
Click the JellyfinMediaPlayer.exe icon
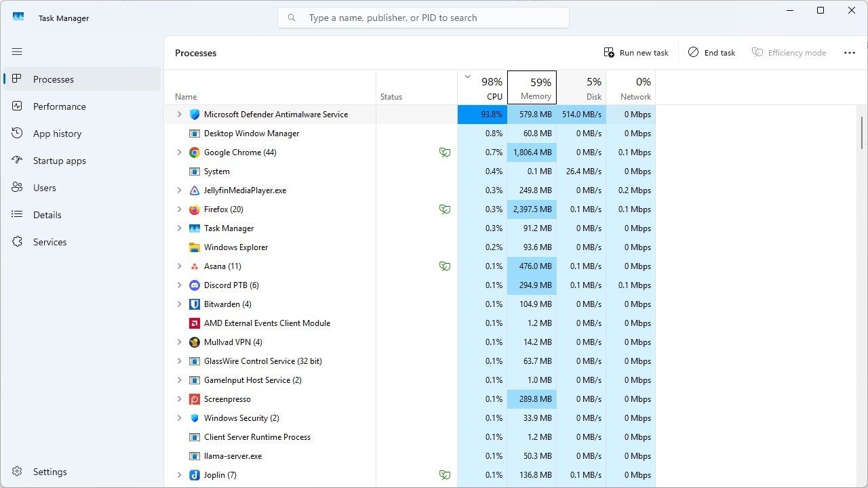195,190
